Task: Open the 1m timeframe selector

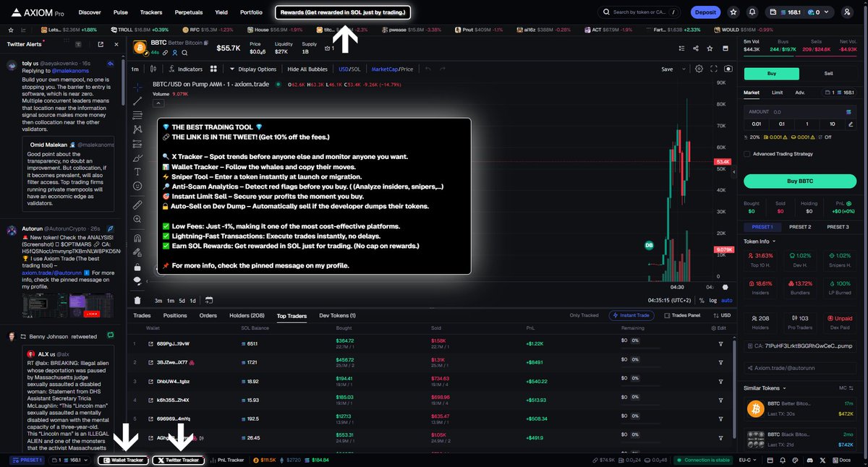Action: point(135,69)
